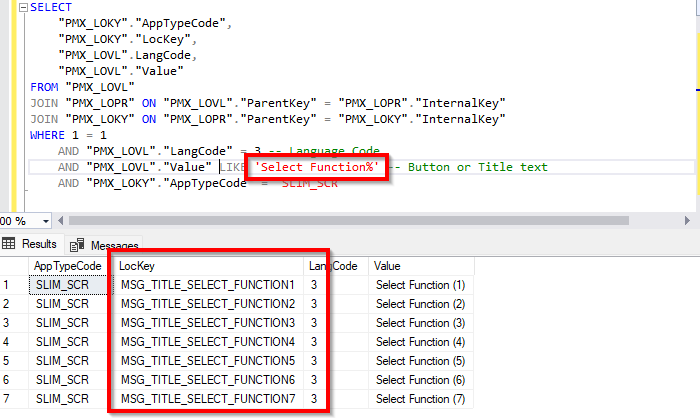Click cell MSG_TITLE_SELECT_FUNCTION4
The image size is (700, 418).
coord(208,342)
